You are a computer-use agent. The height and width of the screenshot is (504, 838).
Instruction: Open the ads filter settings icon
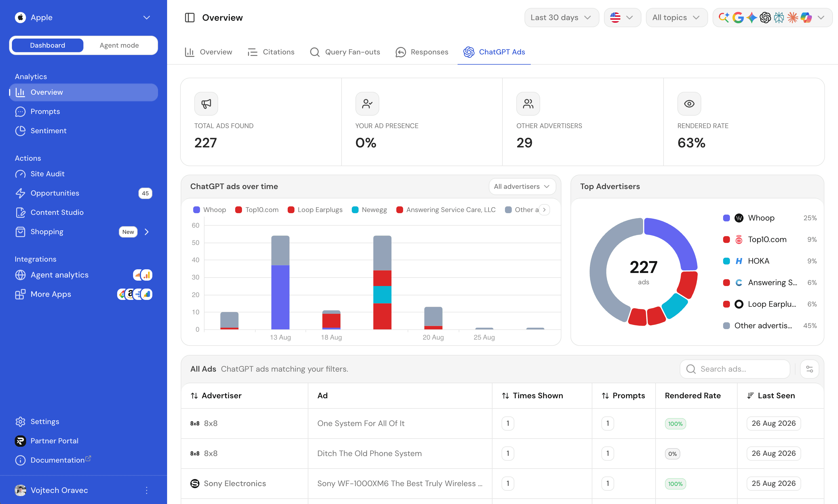809,369
